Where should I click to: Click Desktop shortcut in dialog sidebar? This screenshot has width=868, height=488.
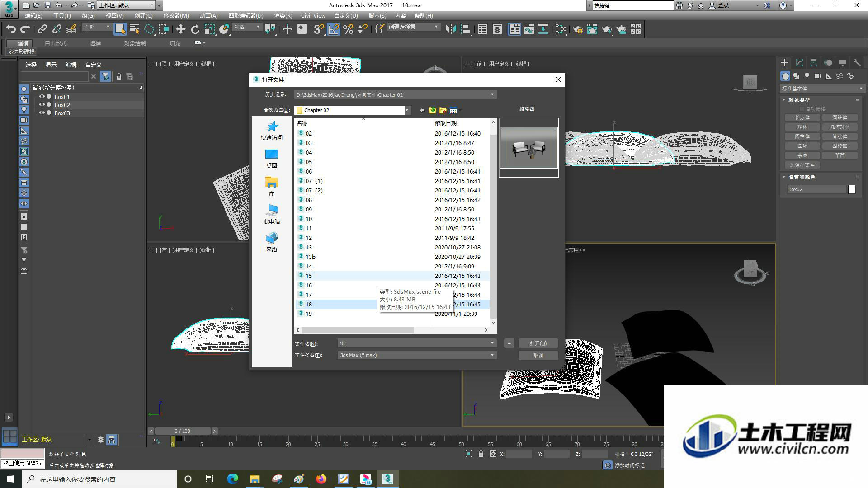(272, 159)
